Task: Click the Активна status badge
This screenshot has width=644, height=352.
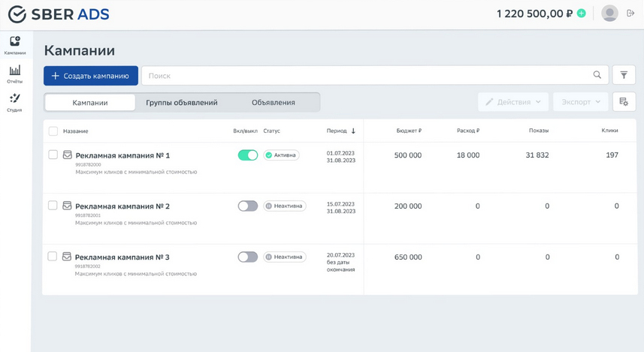Action: click(281, 155)
